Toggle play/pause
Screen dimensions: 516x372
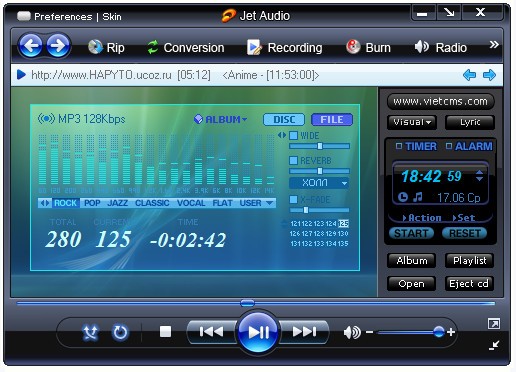258,332
